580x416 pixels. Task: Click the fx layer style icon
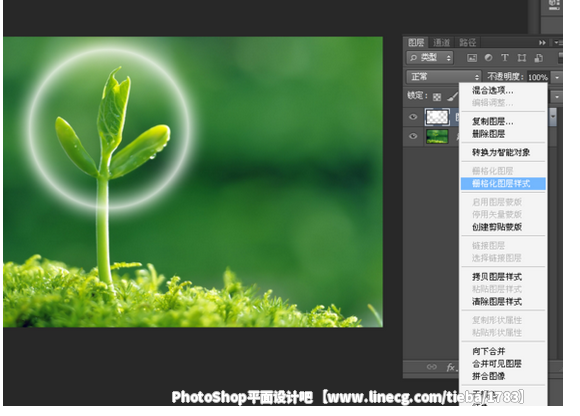(x=451, y=367)
